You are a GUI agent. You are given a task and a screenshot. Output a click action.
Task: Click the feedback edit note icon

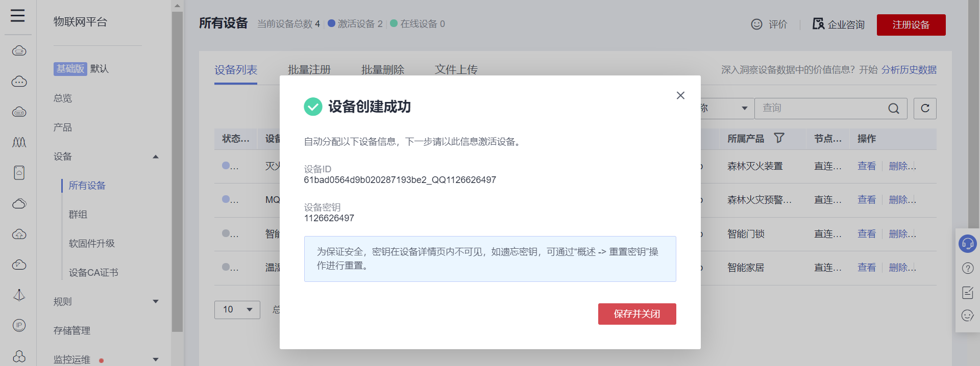coord(967,292)
